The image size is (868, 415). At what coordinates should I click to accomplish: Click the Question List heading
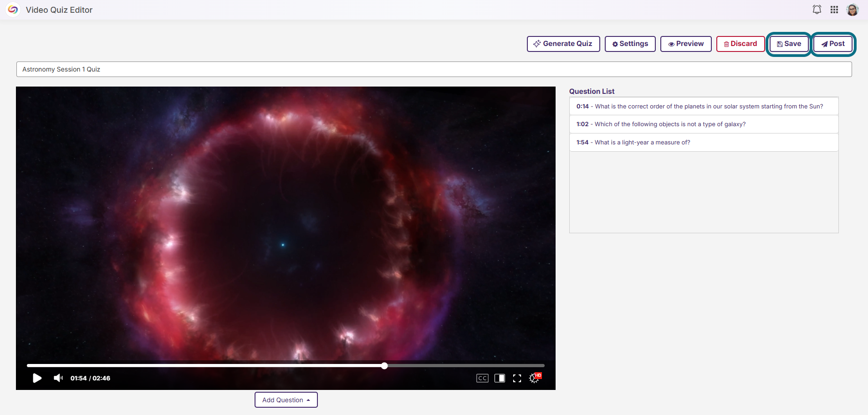tap(592, 91)
